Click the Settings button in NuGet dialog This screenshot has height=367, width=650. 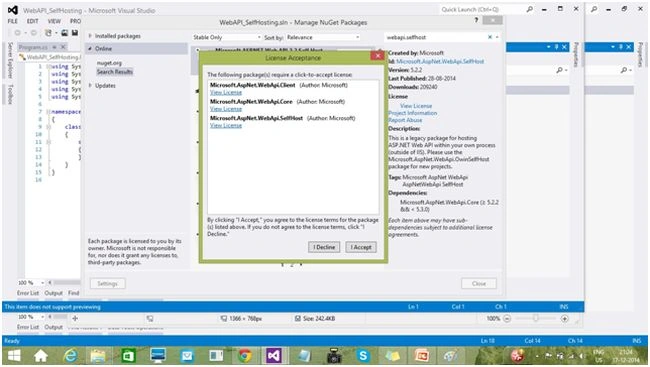coord(108,284)
